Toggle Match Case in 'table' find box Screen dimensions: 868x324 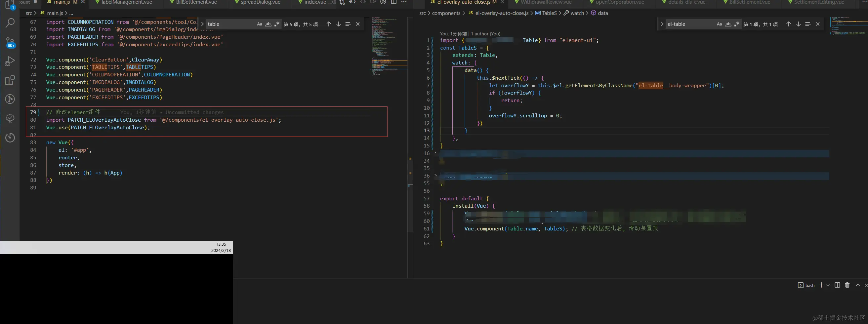point(260,24)
